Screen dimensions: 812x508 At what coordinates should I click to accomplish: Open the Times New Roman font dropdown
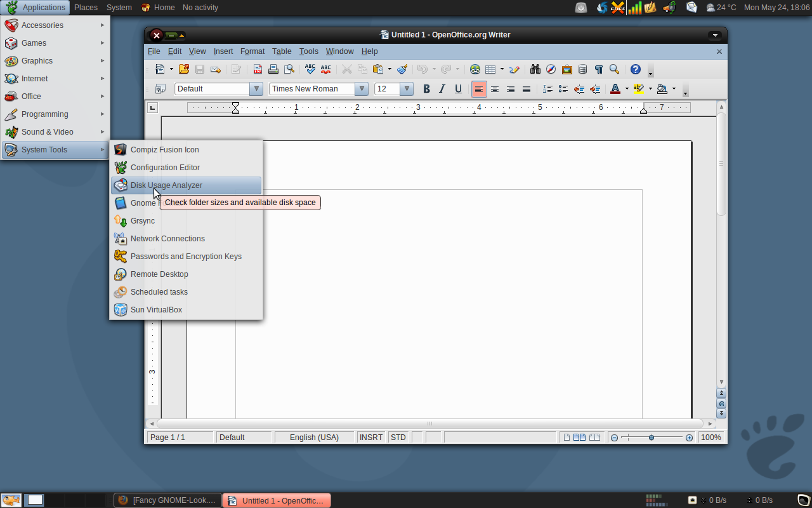tap(362, 89)
